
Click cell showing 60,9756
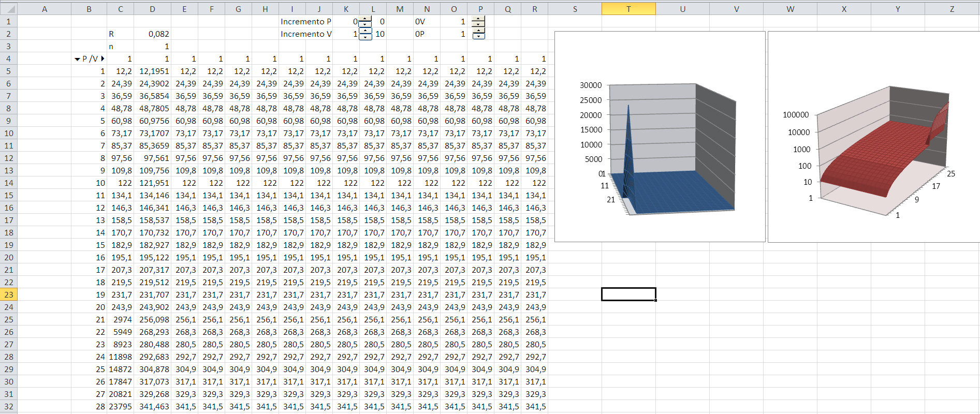[x=152, y=121]
